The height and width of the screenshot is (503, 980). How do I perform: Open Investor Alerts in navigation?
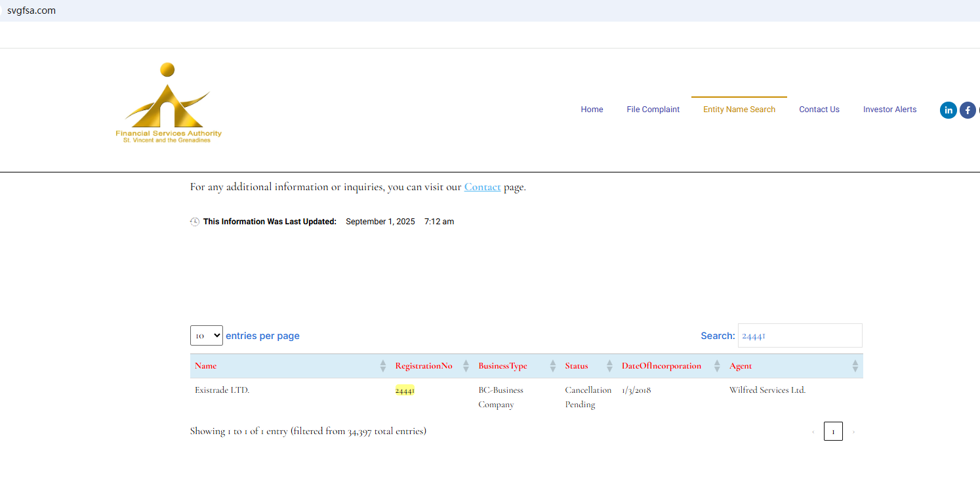point(889,110)
